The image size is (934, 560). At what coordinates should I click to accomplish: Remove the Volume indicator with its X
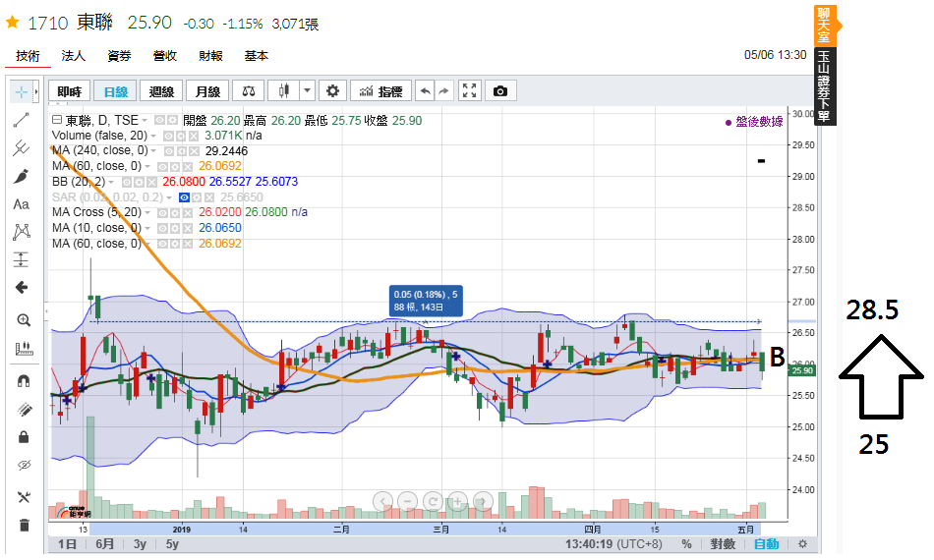(193, 137)
